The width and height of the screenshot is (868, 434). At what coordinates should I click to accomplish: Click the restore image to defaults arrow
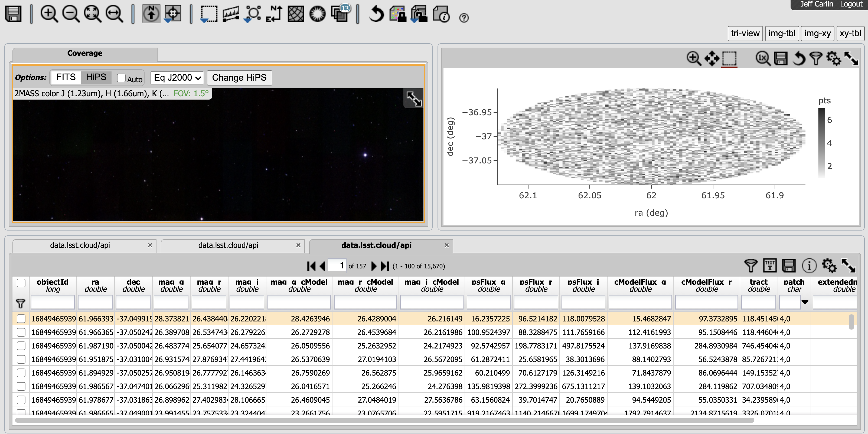[376, 14]
